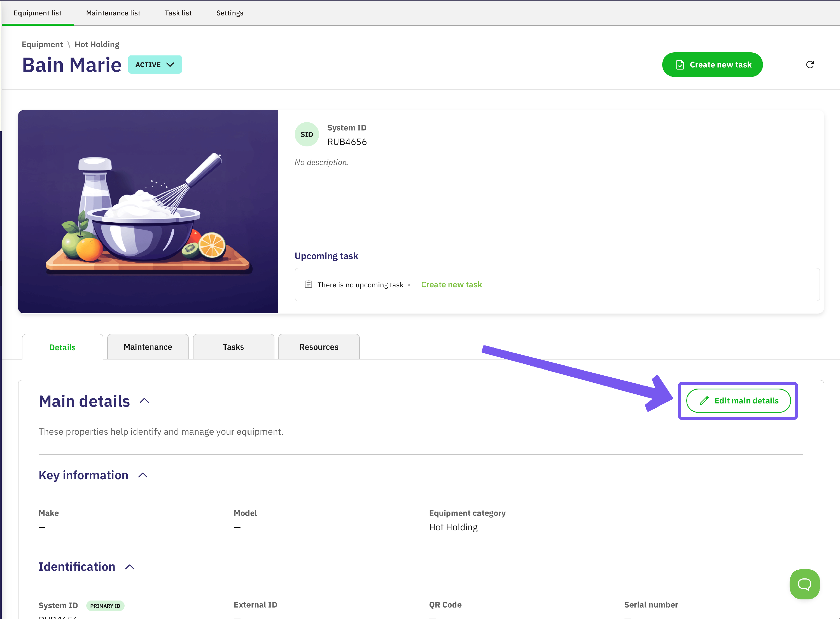The height and width of the screenshot is (619, 840).
Task: Click the Bain Marie equipment image
Action: coord(148,211)
